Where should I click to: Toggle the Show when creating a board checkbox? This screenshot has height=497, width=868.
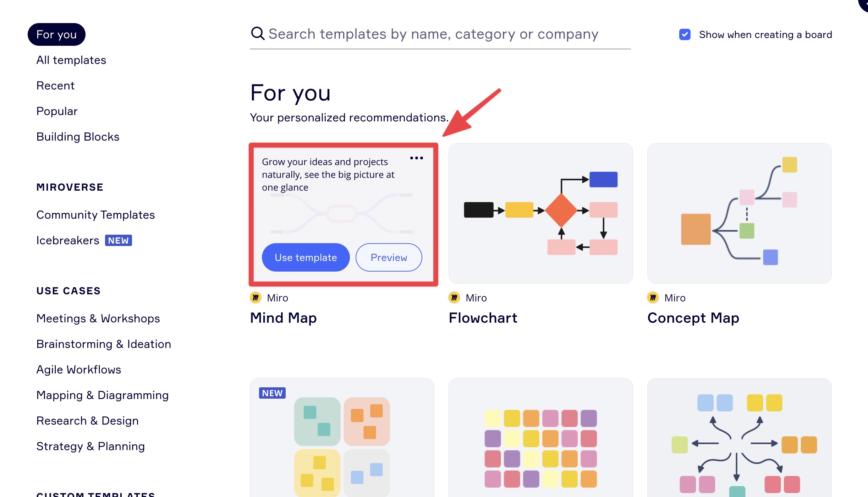click(685, 34)
